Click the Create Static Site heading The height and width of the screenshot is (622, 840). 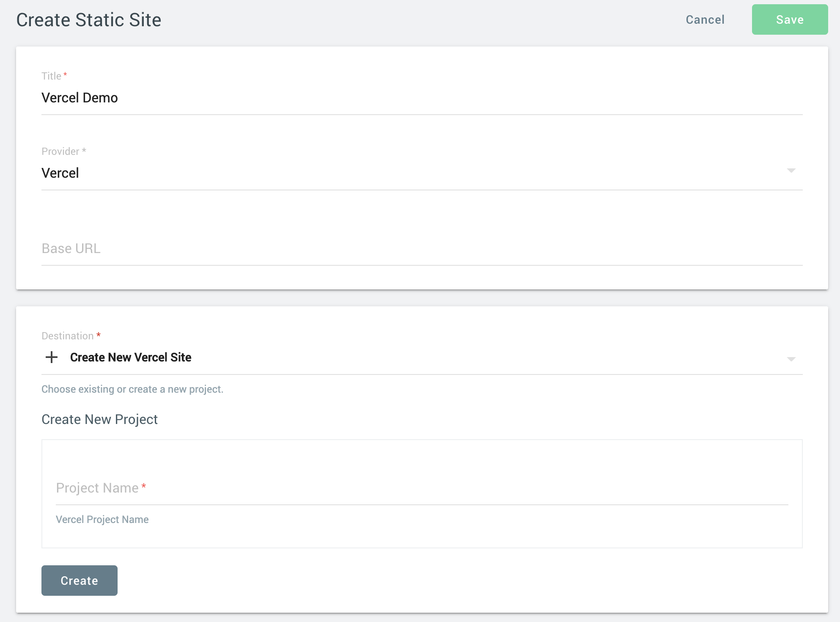(89, 20)
